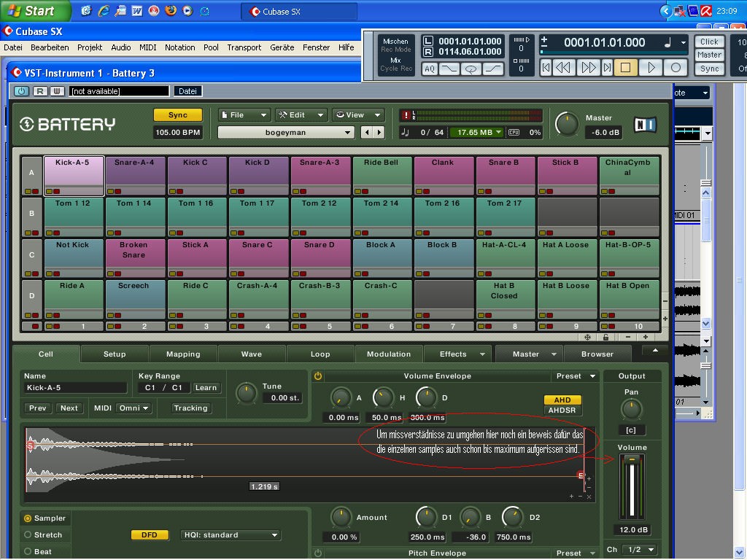Open Battery's File dropdown menu
Image resolution: width=747 pixels, height=560 pixels.
[x=245, y=115]
